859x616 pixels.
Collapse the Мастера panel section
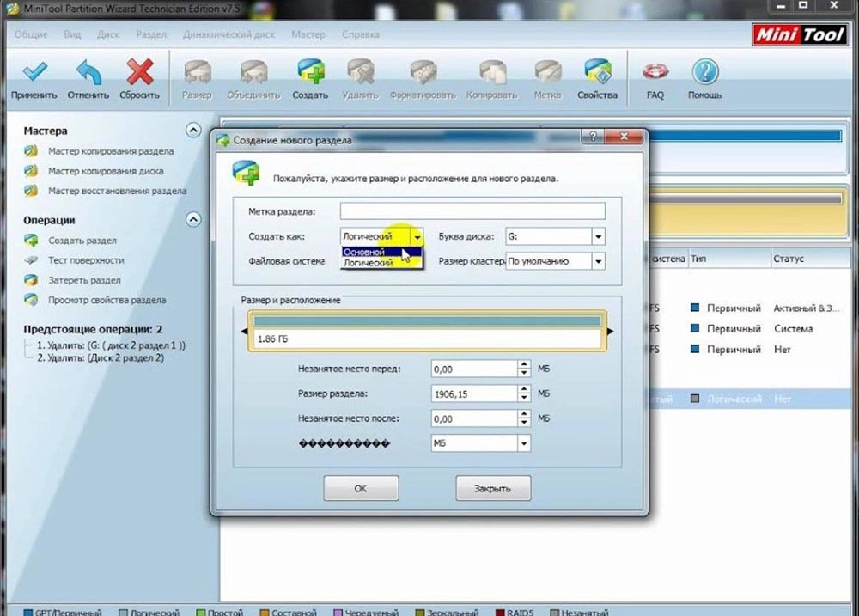point(192,131)
